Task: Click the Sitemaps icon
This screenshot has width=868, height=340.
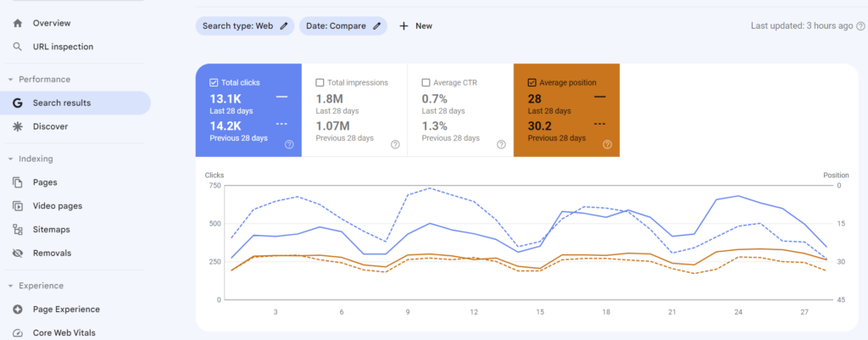Action: pos(18,229)
